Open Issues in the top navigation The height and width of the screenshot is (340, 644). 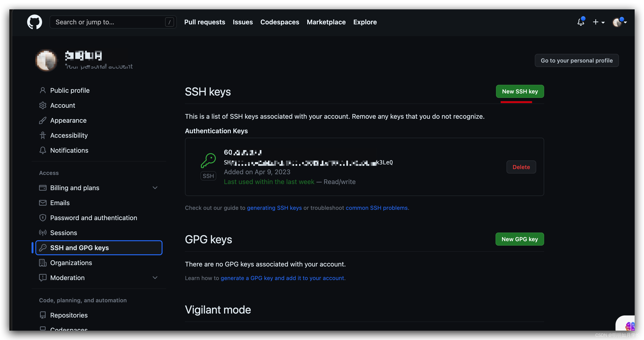point(243,22)
